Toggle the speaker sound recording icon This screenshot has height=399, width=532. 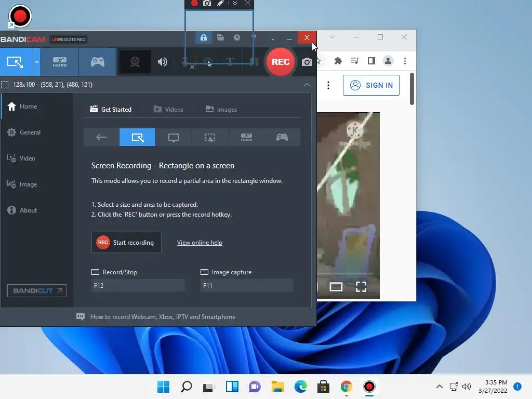[x=163, y=62]
